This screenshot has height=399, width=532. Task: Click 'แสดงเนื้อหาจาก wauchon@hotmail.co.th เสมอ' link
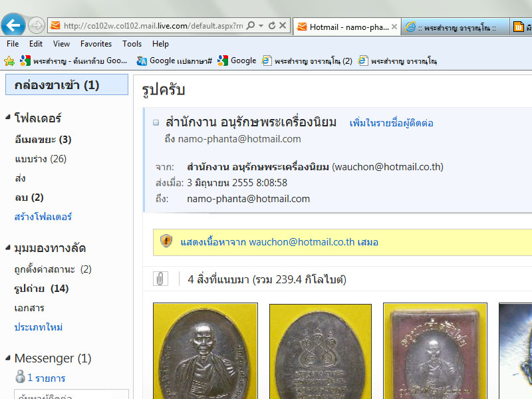(279, 242)
